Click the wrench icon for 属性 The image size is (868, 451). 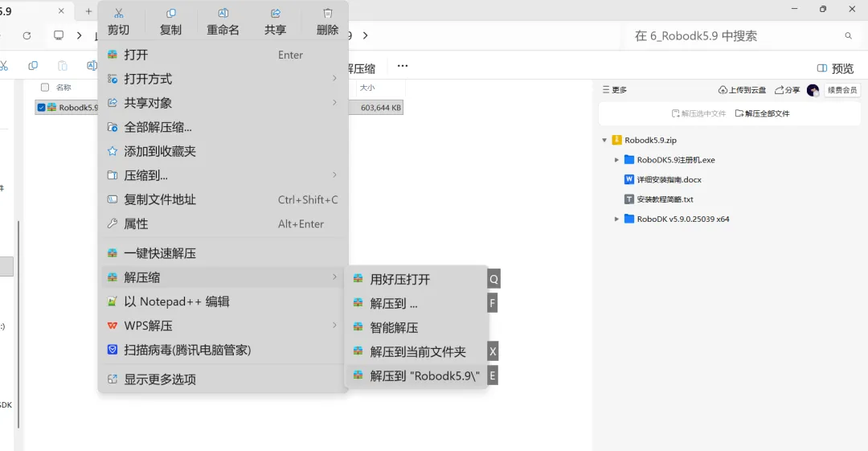(x=113, y=223)
